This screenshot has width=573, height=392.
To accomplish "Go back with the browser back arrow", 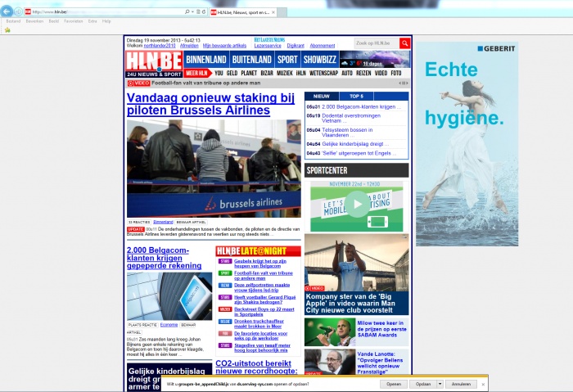I will [x=7, y=11].
